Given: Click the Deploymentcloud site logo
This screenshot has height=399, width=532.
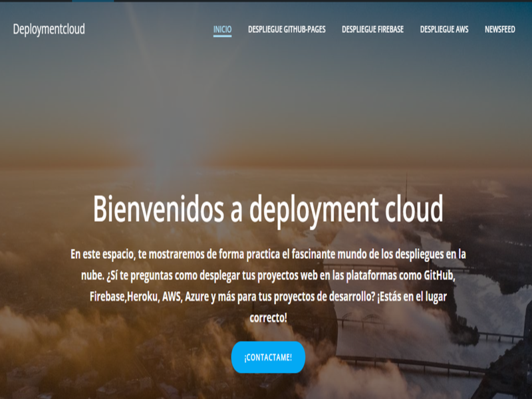Looking at the screenshot, I should [x=49, y=29].
